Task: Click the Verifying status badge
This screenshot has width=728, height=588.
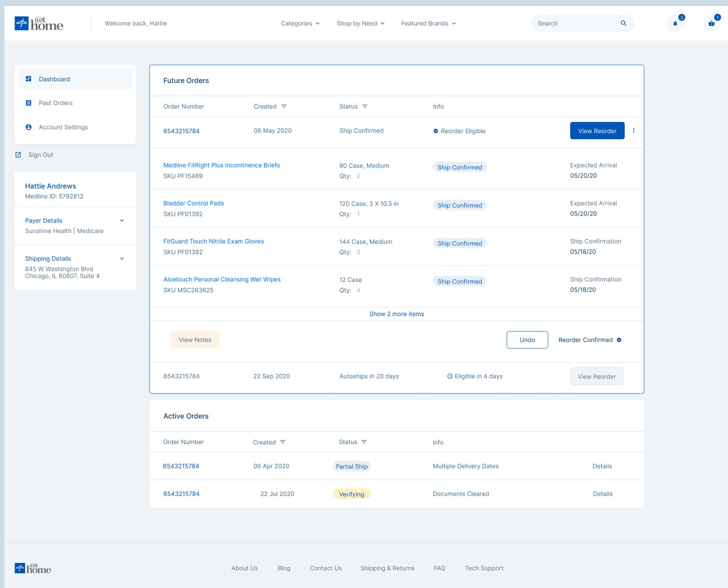Action: tap(352, 494)
